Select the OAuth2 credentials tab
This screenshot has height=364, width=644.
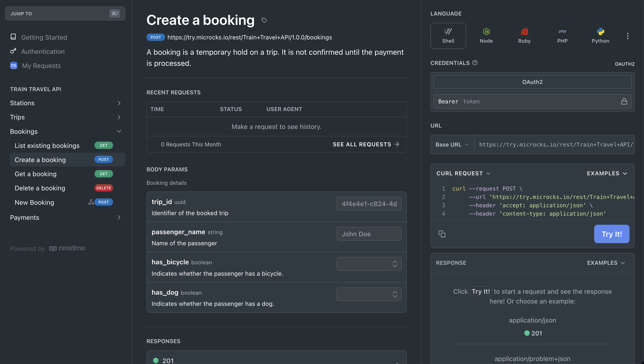point(532,82)
